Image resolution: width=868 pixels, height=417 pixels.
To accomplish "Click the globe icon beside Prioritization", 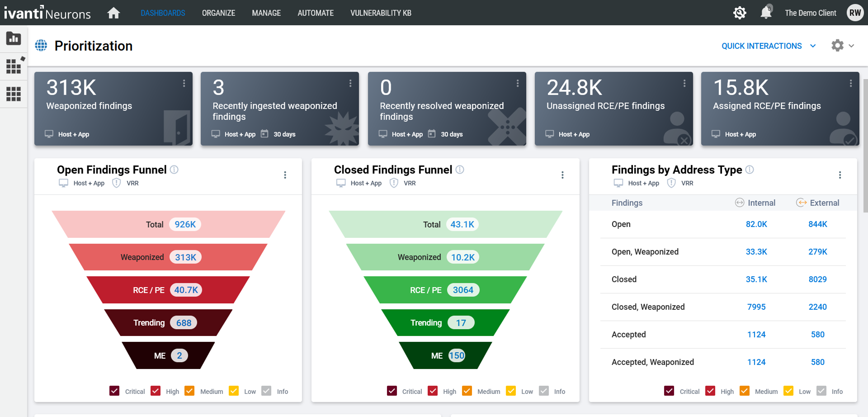I will pyautogui.click(x=41, y=45).
